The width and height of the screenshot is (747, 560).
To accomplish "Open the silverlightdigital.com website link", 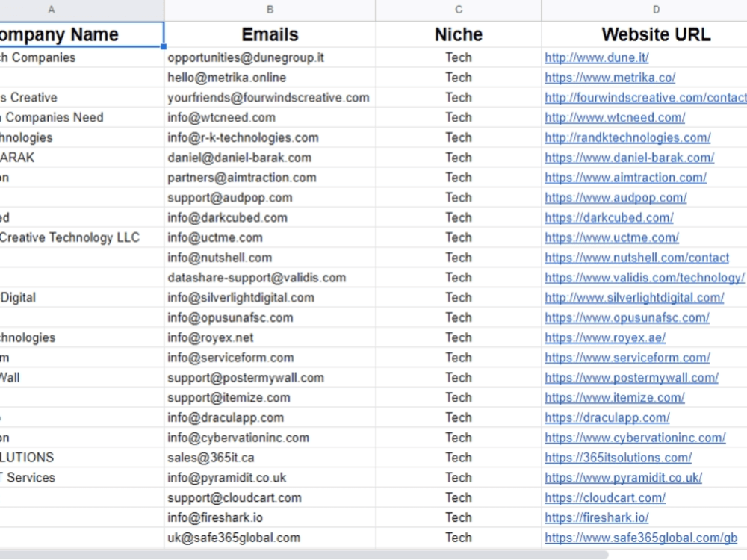I will pyautogui.click(x=634, y=298).
